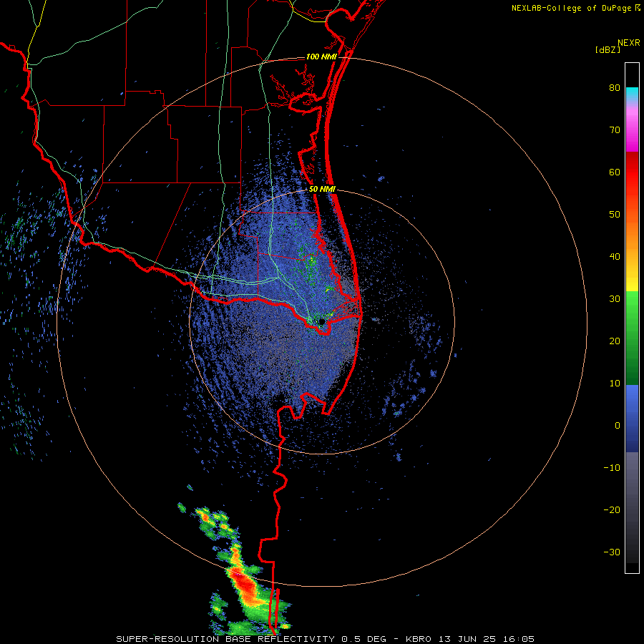Click the 60 dBZ scale label

[x=615, y=172]
